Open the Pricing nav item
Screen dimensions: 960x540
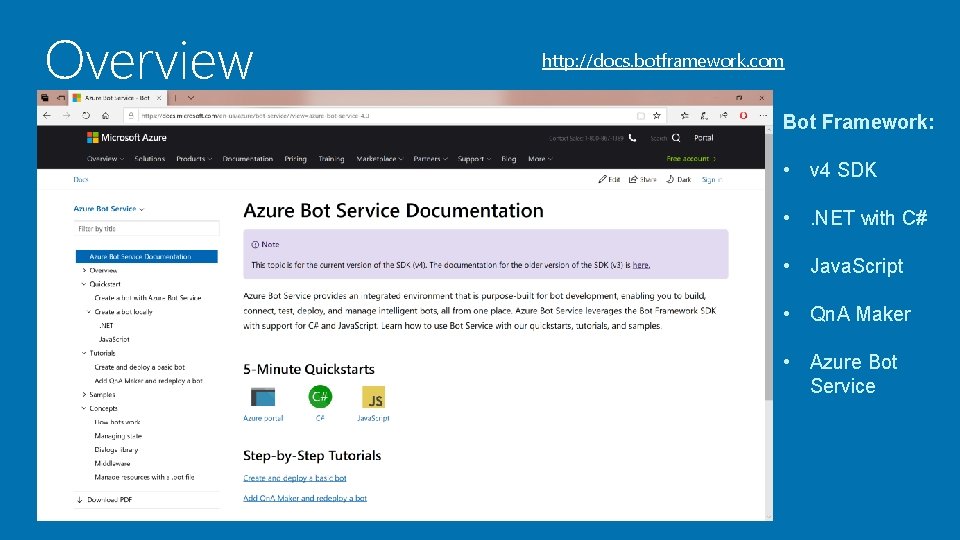pos(295,159)
